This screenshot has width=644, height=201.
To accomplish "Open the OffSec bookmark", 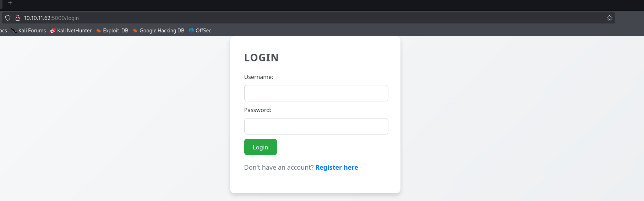I will (200, 31).
